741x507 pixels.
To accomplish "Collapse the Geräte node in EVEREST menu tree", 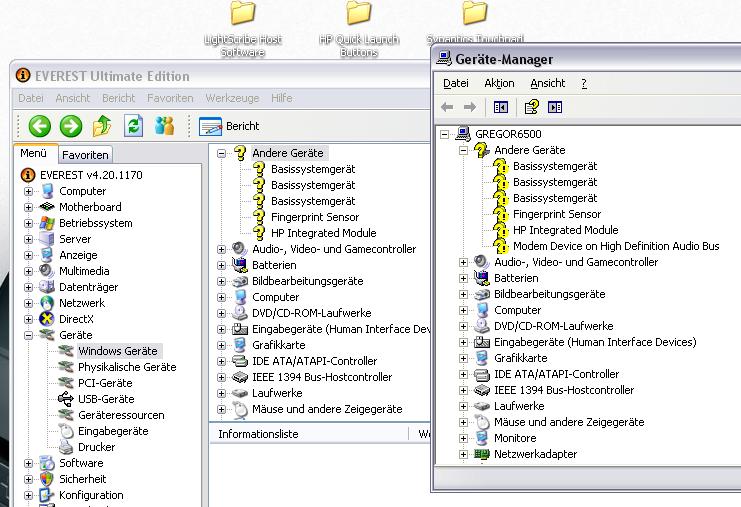I will [28, 335].
